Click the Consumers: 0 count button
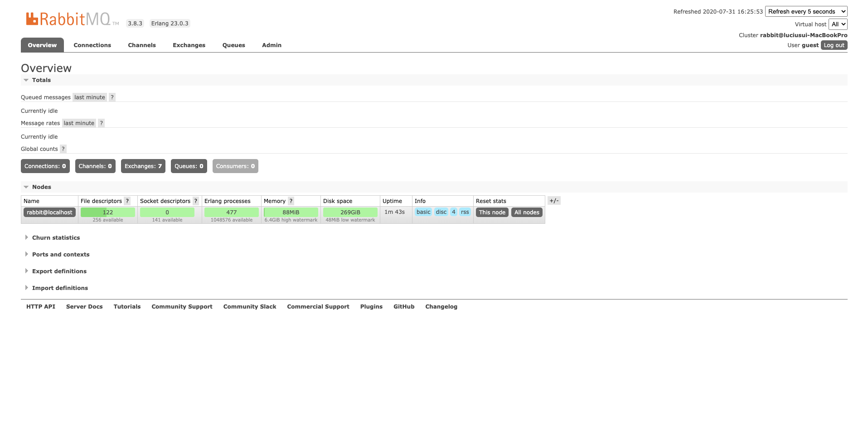Viewport: 868px width, 425px height. click(x=235, y=166)
